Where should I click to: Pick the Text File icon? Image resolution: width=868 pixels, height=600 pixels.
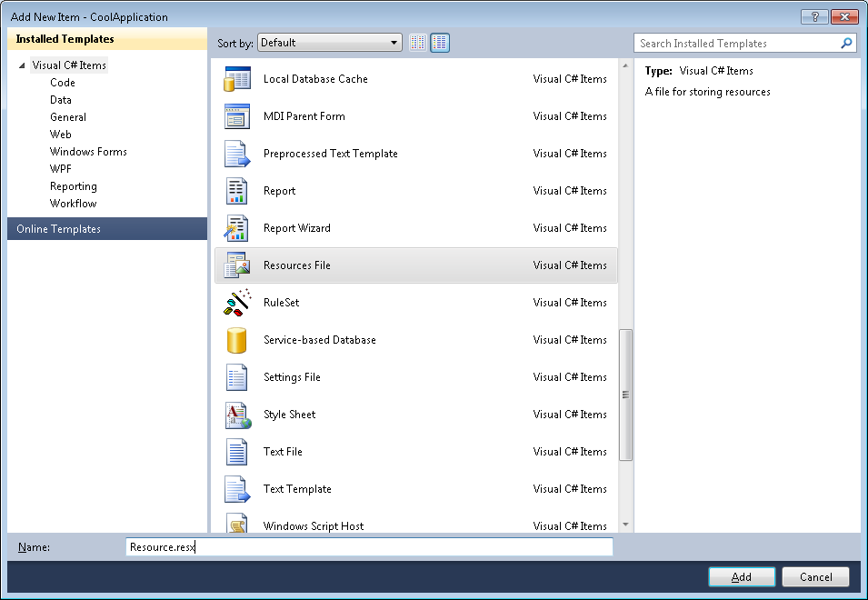237,452
